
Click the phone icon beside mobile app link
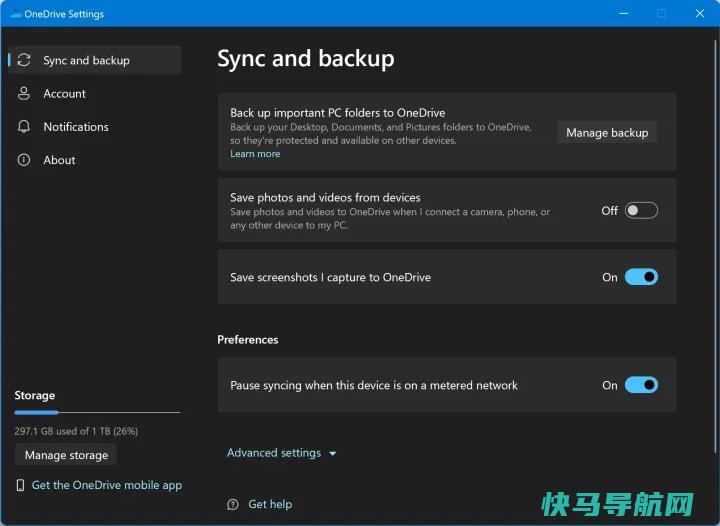(20, 485)
